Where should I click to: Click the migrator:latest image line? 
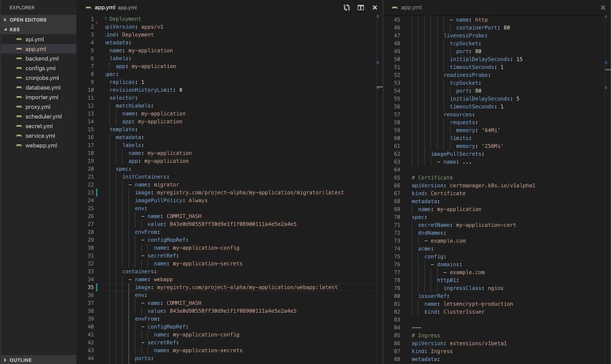(x=239, y=193)
